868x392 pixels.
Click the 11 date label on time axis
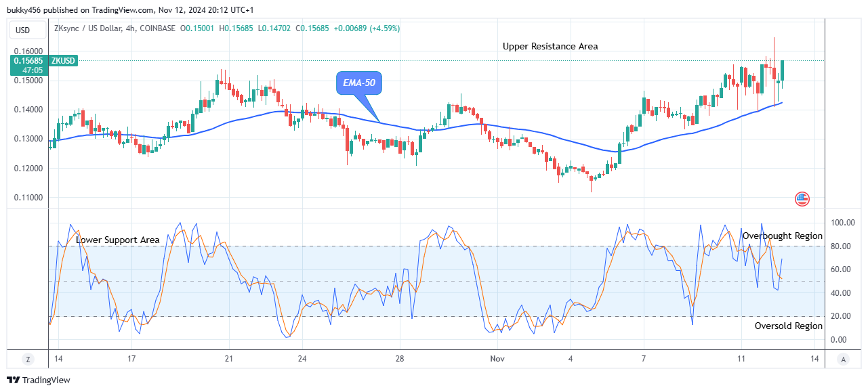pyautogui.click(x=741, y=359)
